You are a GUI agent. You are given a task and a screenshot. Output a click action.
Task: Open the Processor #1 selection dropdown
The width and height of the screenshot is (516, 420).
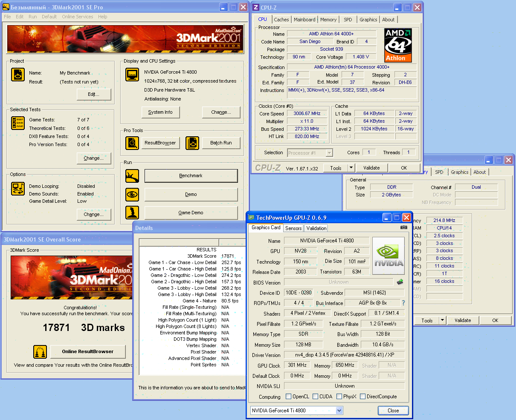[x=329, y=152]
